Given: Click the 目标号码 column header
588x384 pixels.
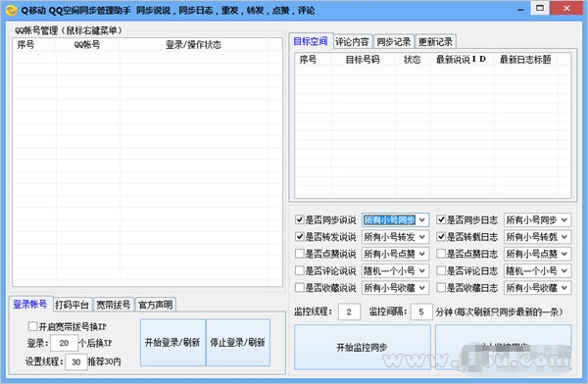Looking at the screenshot, I should point(363,59).
